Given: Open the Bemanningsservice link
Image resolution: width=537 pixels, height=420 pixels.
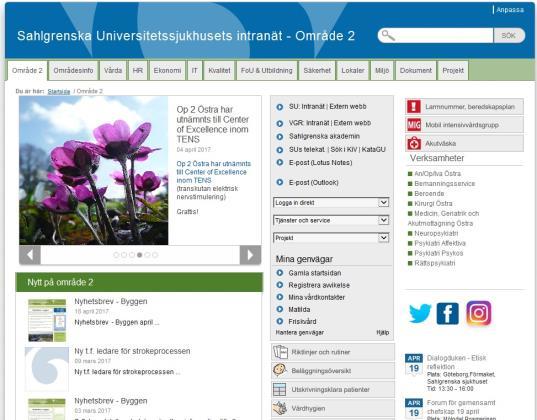Looking at the screenshot, I should coord(445,184).
